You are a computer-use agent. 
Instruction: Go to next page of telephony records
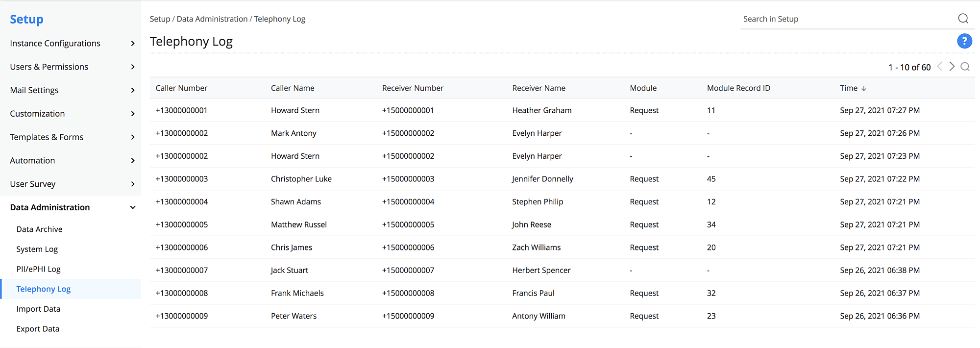pos(952,67)
